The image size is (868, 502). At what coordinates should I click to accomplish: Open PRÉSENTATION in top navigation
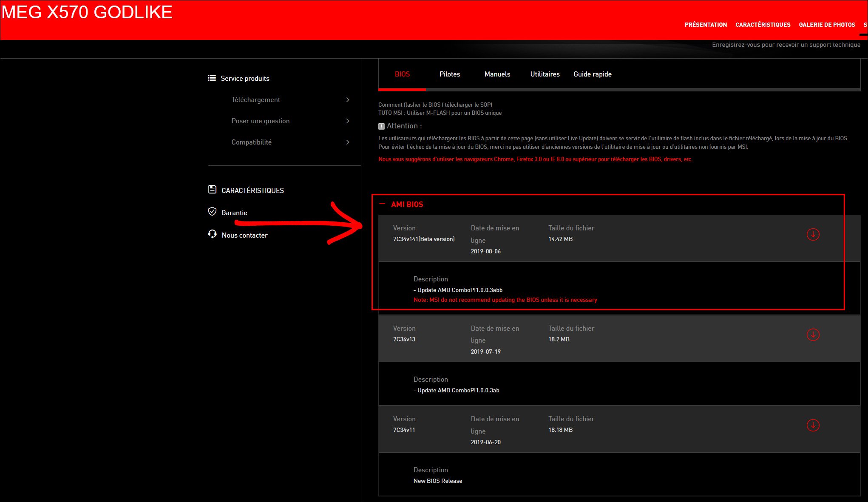706,25
